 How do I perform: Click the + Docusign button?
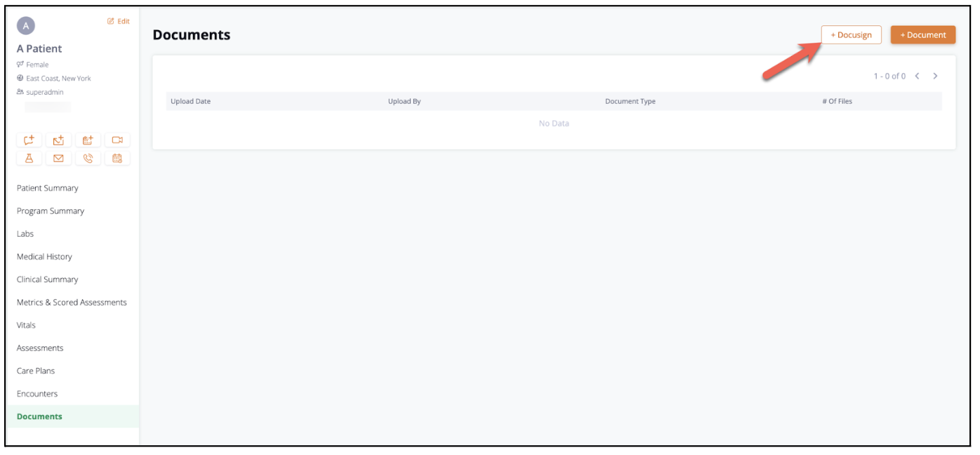click(x=851, y=34)
